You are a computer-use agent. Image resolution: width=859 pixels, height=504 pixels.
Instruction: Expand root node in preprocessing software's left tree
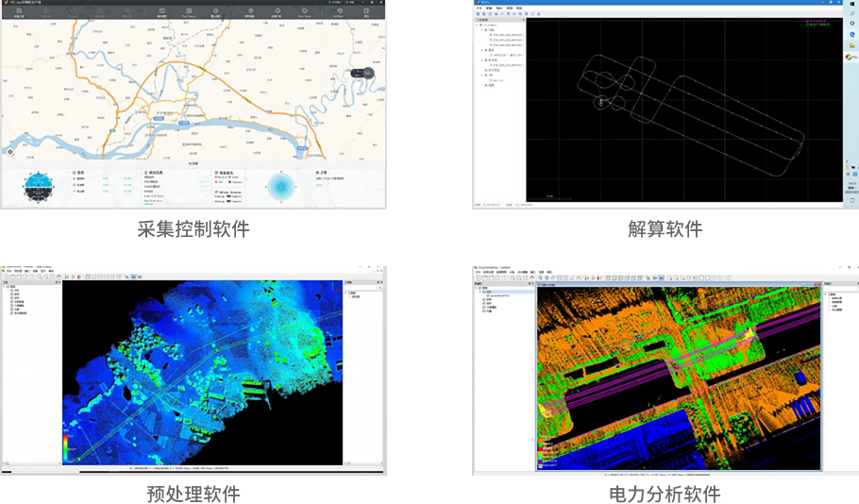point(6,284)
